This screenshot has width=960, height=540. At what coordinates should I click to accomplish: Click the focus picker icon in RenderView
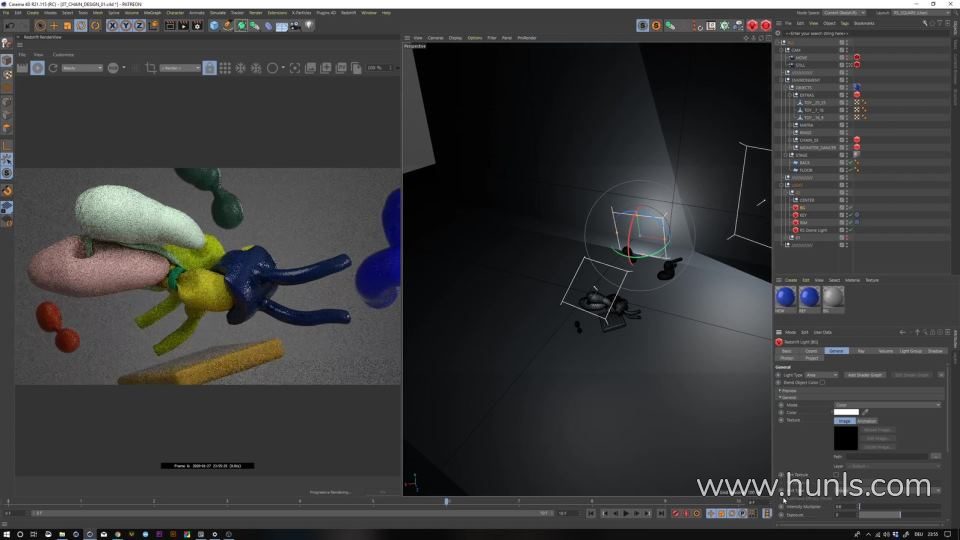tap(295, 68)
